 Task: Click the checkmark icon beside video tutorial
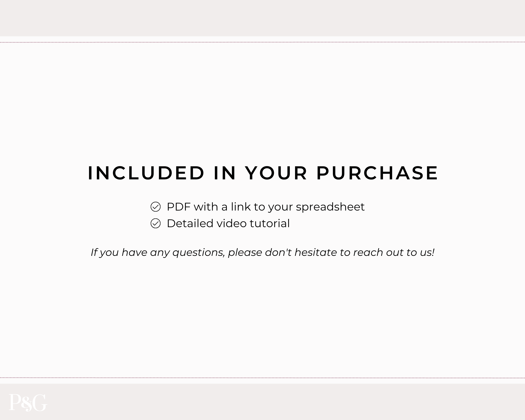pyautogui.click(x=155, y=223)
